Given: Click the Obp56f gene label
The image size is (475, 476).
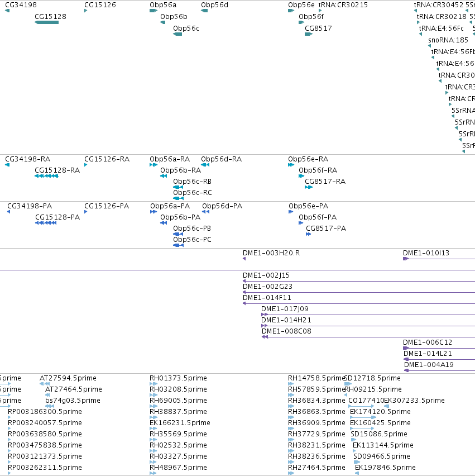Looking at the screenshot, I should (x=311, y=16).
